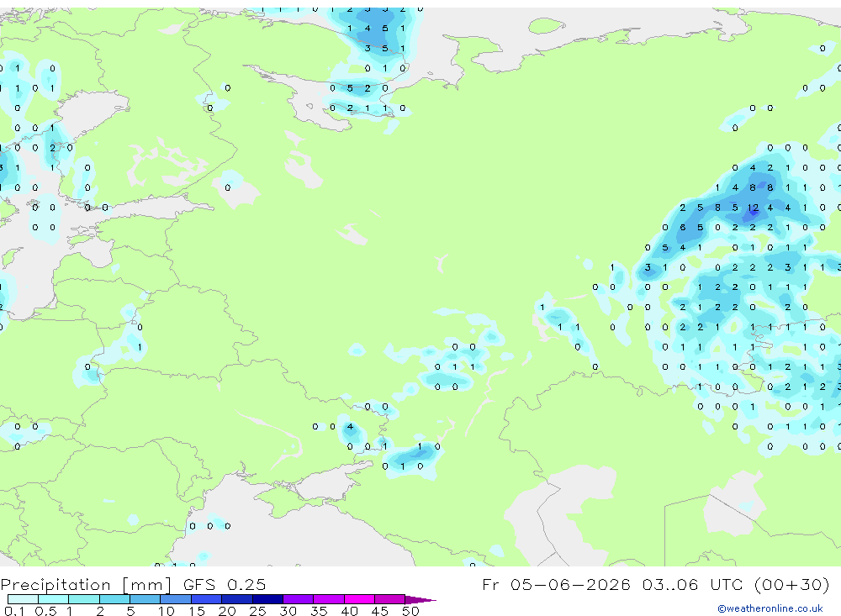Click the above-50 arrow tip of the legend
Viewport: 841px width, 616px height.
pos(420,599)
